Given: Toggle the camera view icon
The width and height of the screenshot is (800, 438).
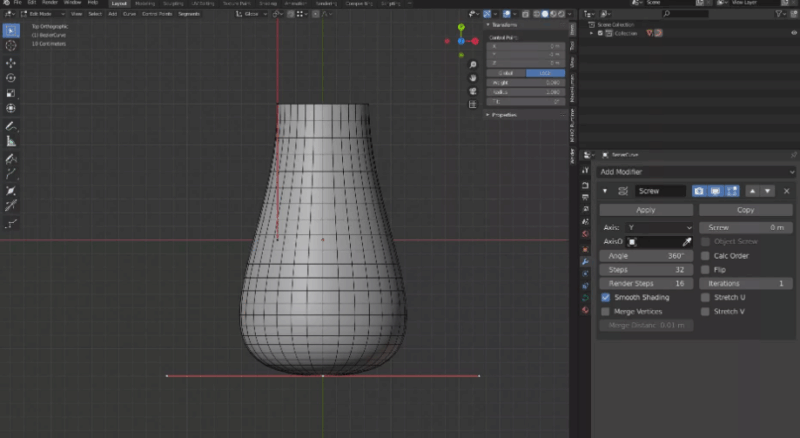Looking at the screenshot, I should point(473,91).
